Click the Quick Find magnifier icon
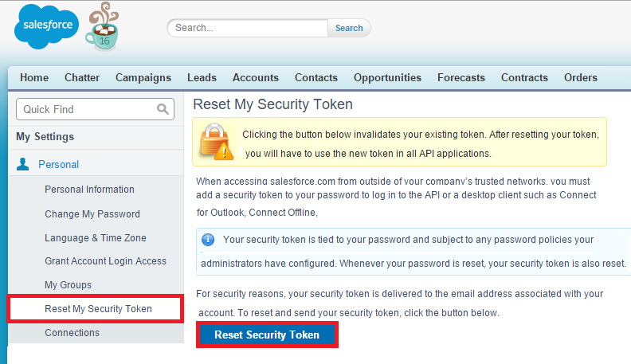 [x=163, y=109]
